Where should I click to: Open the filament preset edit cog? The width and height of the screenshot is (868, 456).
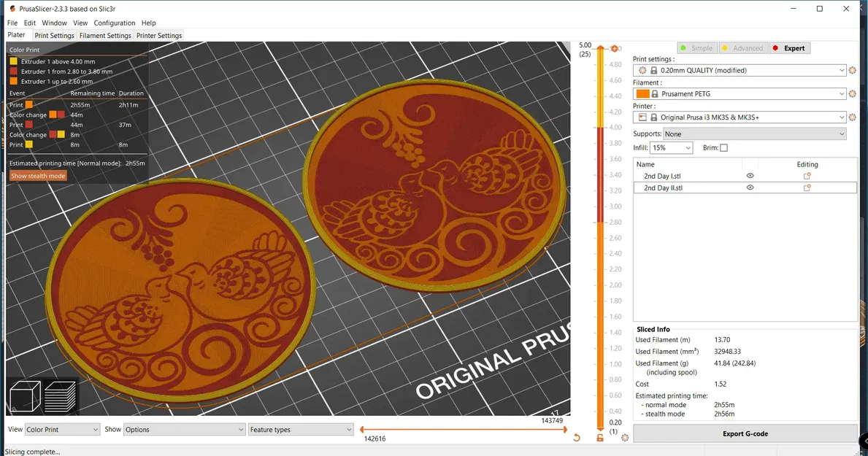point(853,93)
